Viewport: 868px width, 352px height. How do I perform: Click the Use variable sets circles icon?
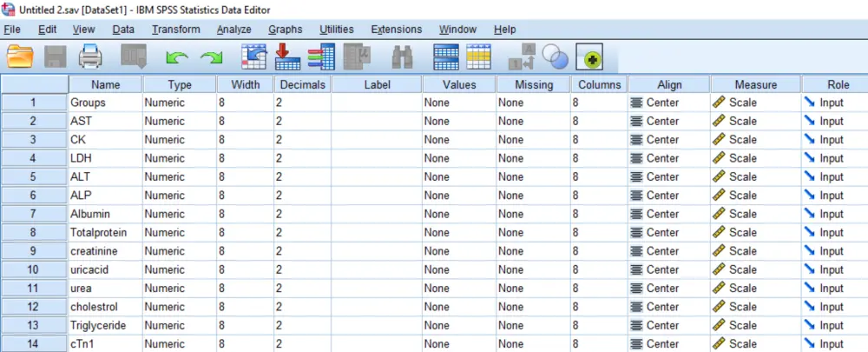coord(556,56)
